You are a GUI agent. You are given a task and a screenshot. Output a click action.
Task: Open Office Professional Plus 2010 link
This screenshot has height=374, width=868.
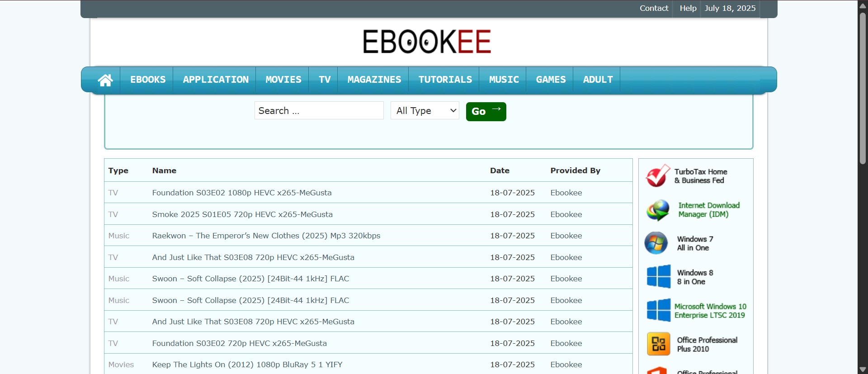pyautogui.click(x=707, y=344)
